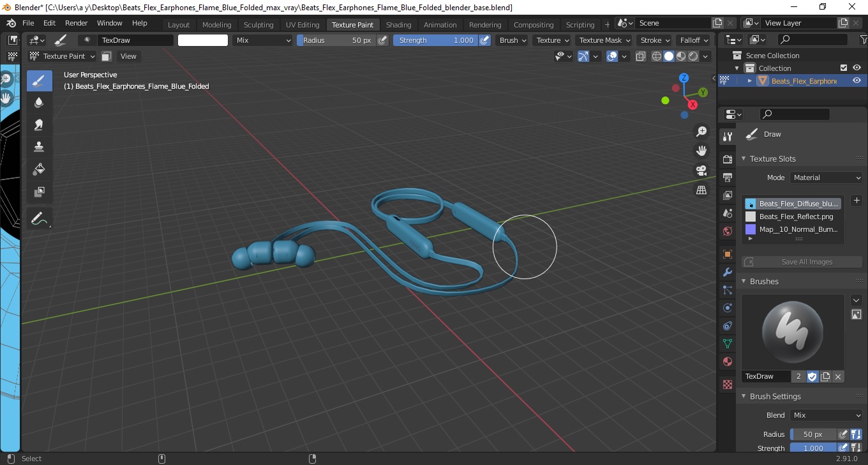
Task: Select the Annotate tool
Action: pos(39,218)
